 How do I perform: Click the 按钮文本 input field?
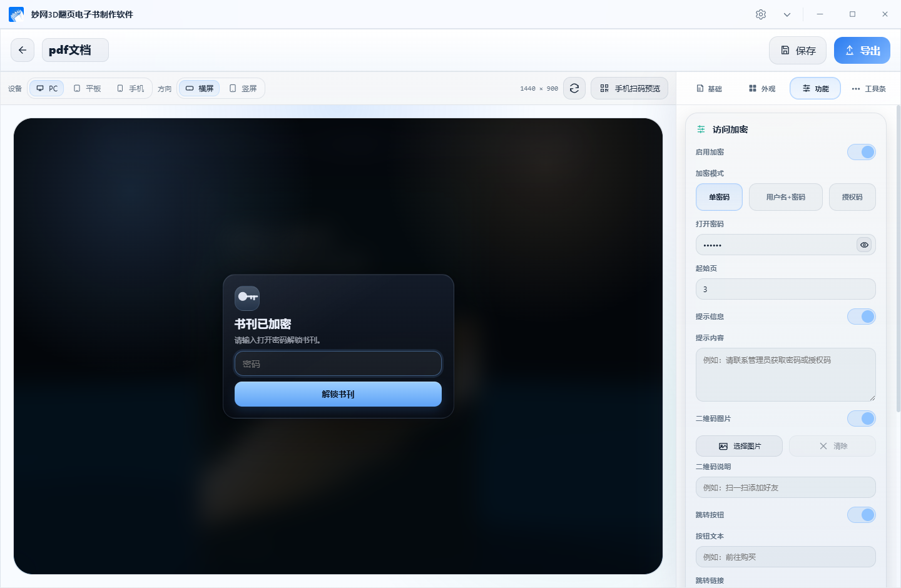click(786, 557)
